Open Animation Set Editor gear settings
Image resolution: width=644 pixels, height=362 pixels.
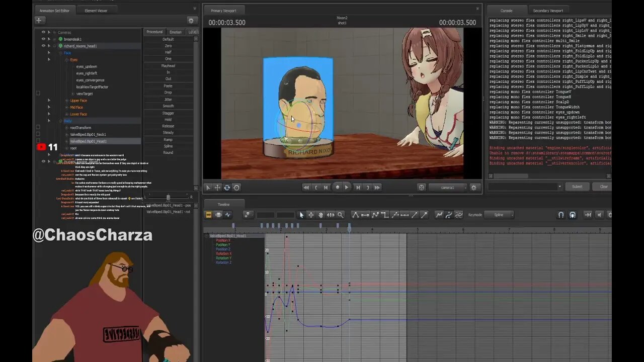[191, 20]
